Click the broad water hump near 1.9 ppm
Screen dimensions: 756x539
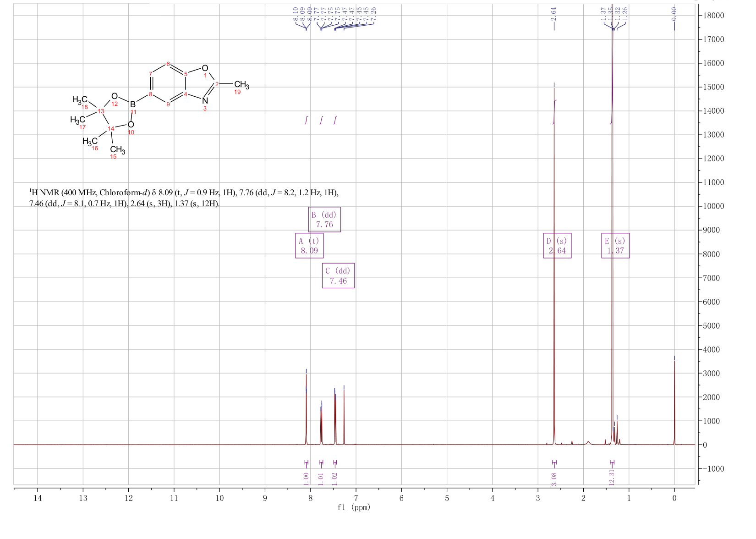tap(588, 442)
